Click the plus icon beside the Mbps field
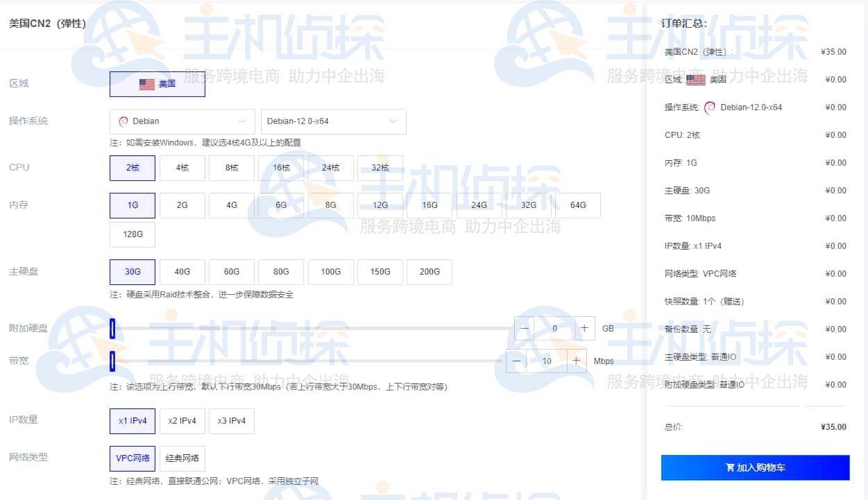 pyautogui.click(x=577, y=361)
